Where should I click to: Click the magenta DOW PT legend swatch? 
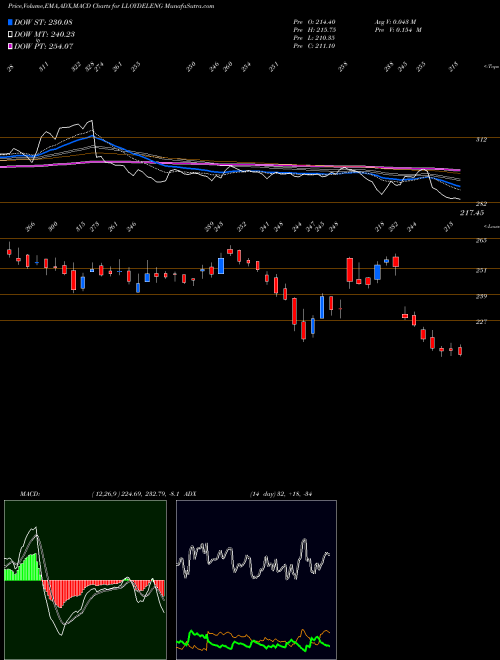tap(10, 46)
